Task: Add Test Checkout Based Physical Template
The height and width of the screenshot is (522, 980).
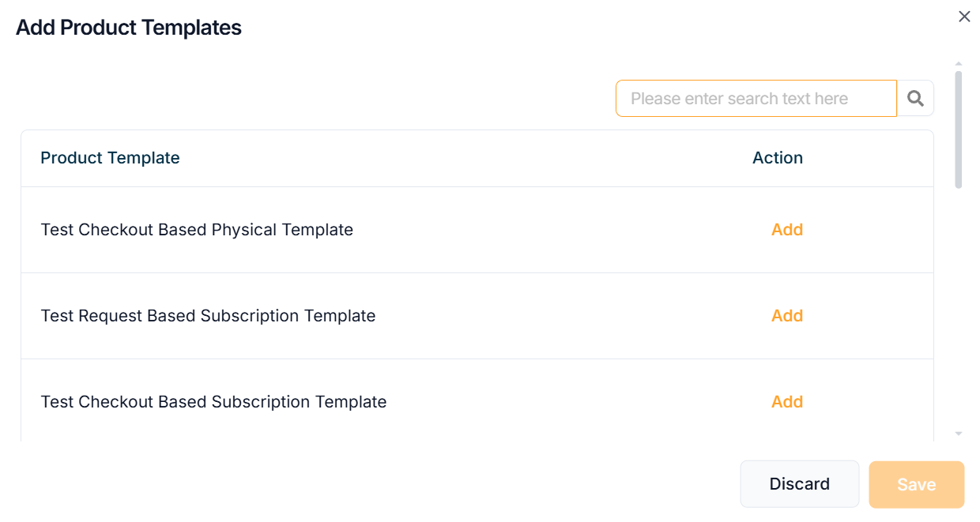Action: pyautogui.click(x=787, y=230)
